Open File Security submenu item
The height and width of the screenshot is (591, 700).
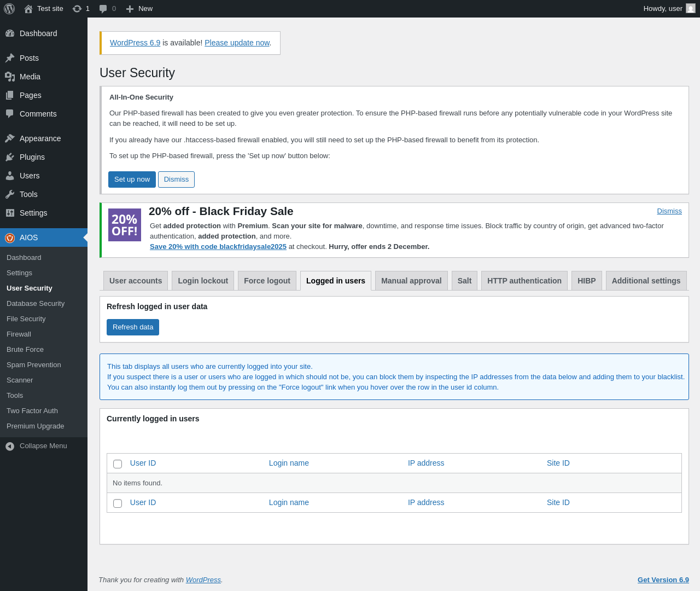pyautogui.click(x=44, y=319)
